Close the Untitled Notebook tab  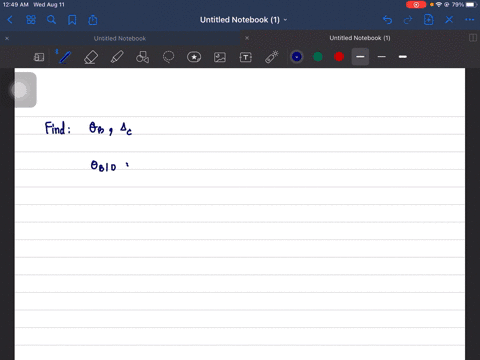tap(7, 38)
